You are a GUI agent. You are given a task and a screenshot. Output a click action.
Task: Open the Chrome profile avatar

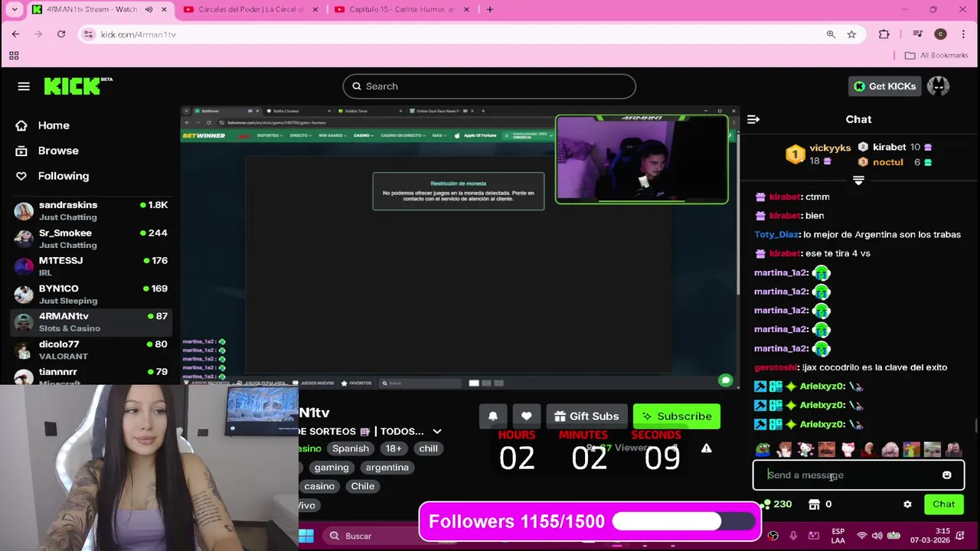click(941, 34)
